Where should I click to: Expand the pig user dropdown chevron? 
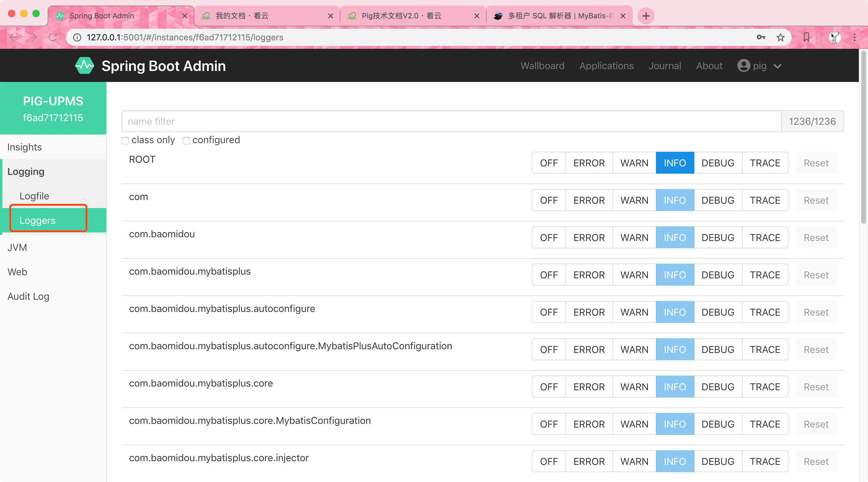778,66
